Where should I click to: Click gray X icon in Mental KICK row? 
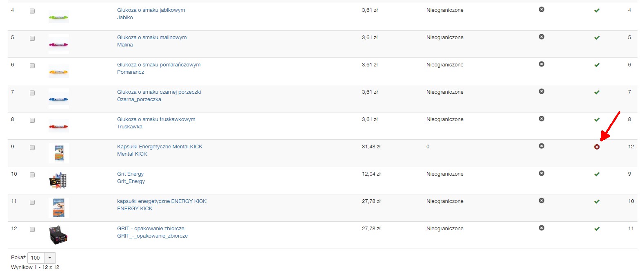(541, 146)
